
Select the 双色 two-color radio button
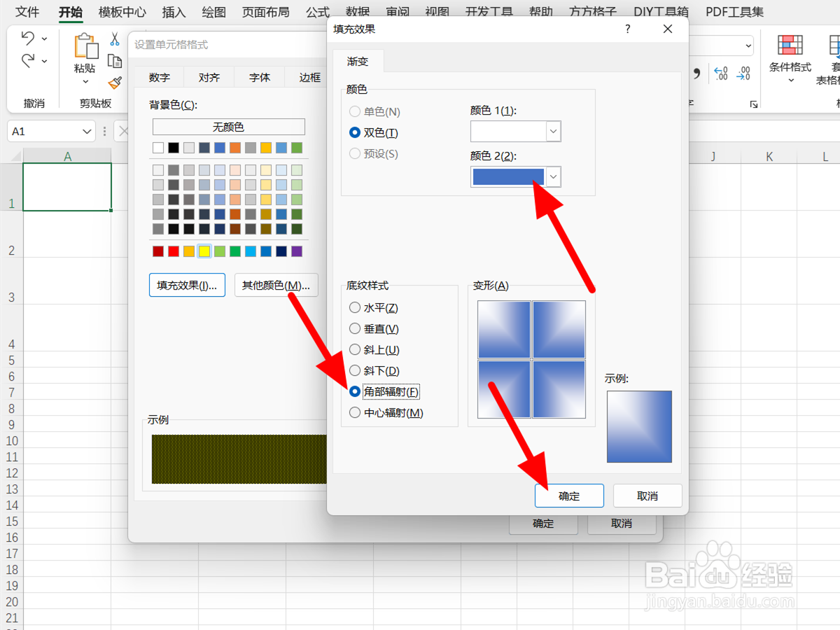pos(355,132)
